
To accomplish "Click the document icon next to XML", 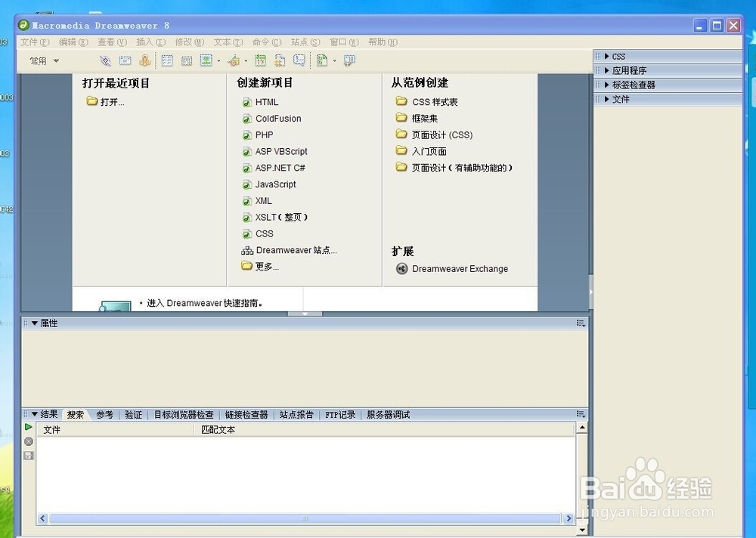I will point(247,201).
